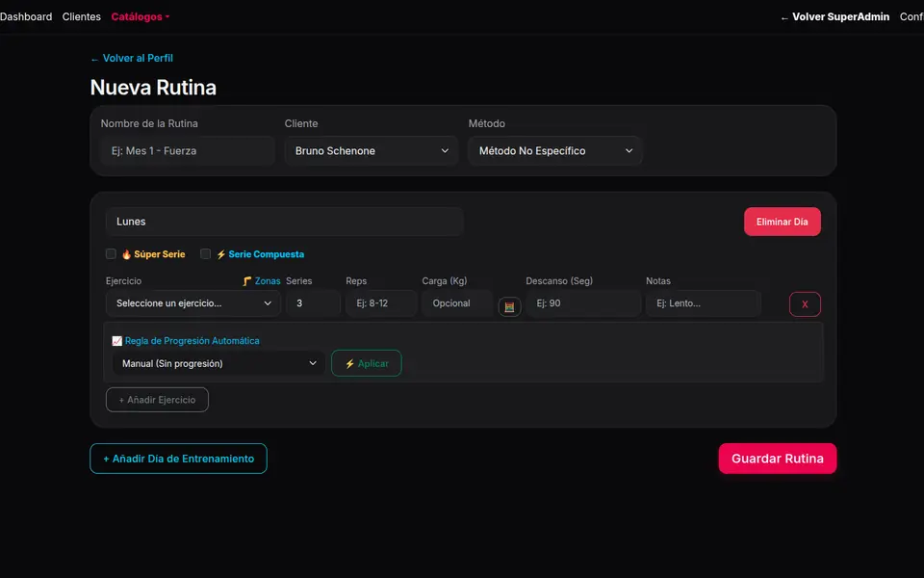
Task: Focus the Descanso (Seg) field
Action: [x=583, y=303]
